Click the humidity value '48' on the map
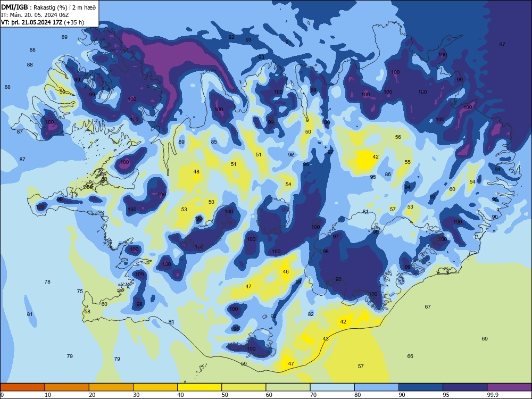Image resolution: width=532 pixels, height=399 pixels. click(x=196, y=172)
